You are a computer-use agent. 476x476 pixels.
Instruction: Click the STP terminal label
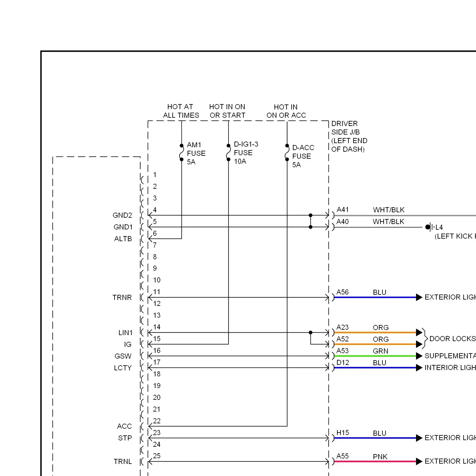point(125,438)
